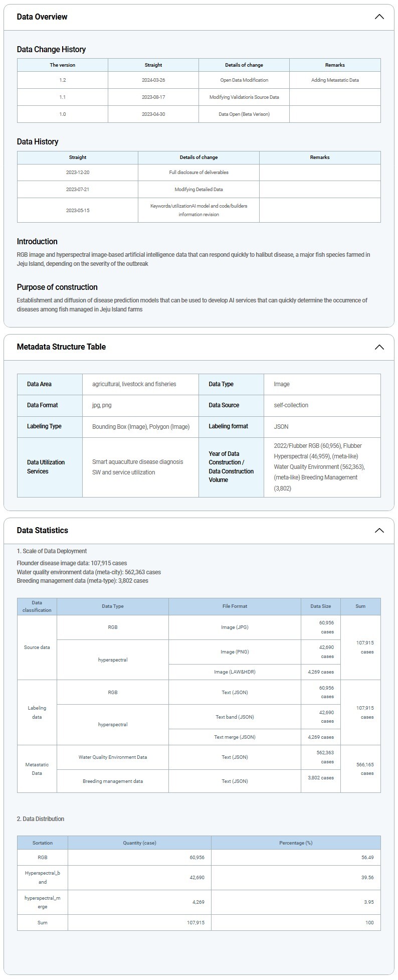Click the 'Adding Metastatic Data' remark cell
This screenshot has width=398, height=980.
click(x=335, y=80)
